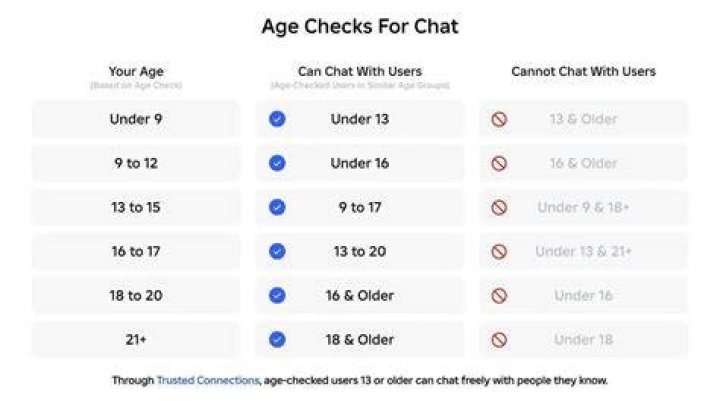Click the blue checkmark beside Under 16
This screenshot has width=720, height=404.
pos(277,163)
